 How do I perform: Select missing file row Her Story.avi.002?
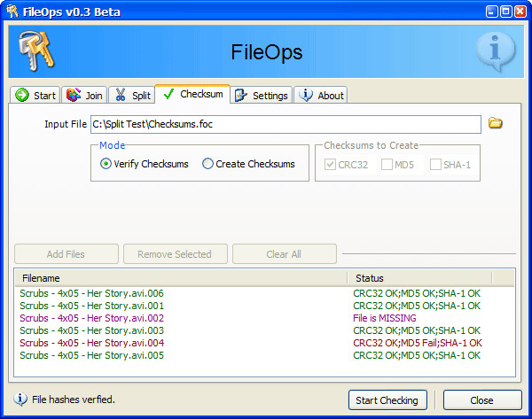coord(264,318)
